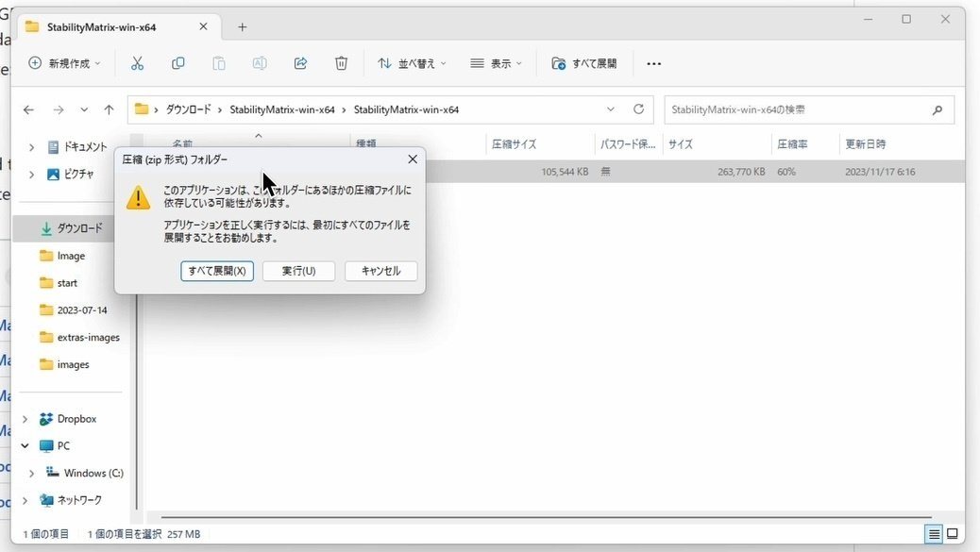Sort by パスワード保護 column header
This screenshot has height=552, width=980.
[x=628, y=144]
